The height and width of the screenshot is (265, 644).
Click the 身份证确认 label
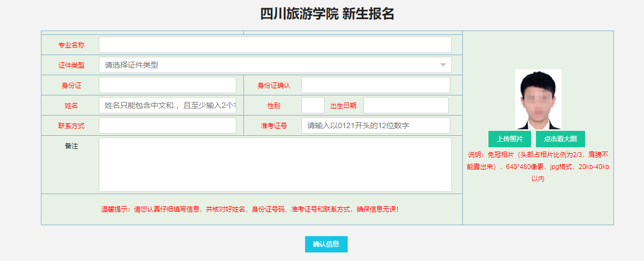point(274,85)
